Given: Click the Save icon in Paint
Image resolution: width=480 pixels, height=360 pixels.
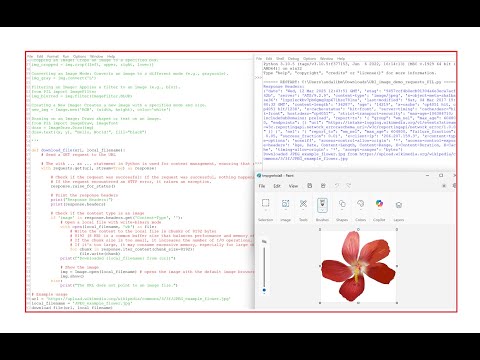Looking at the screenshot, I should coord(310,186).
